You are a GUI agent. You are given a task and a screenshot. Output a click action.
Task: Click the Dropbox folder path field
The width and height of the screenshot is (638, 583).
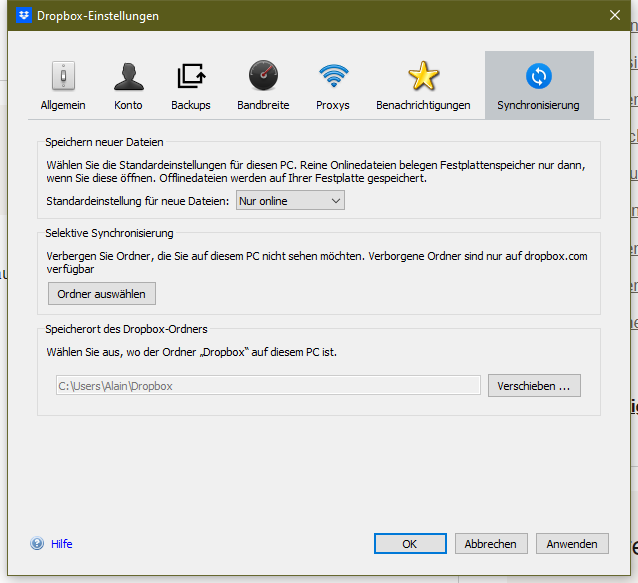(268, 386)
